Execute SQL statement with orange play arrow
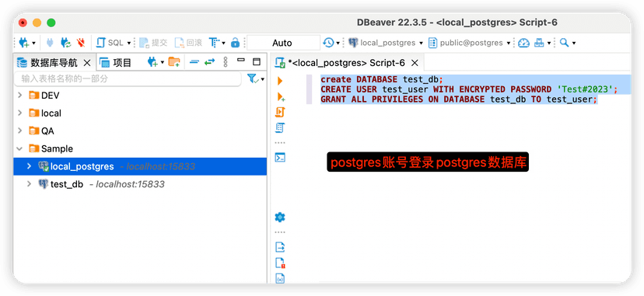Viewport: 644px width, 296px height. pos(280,81)
